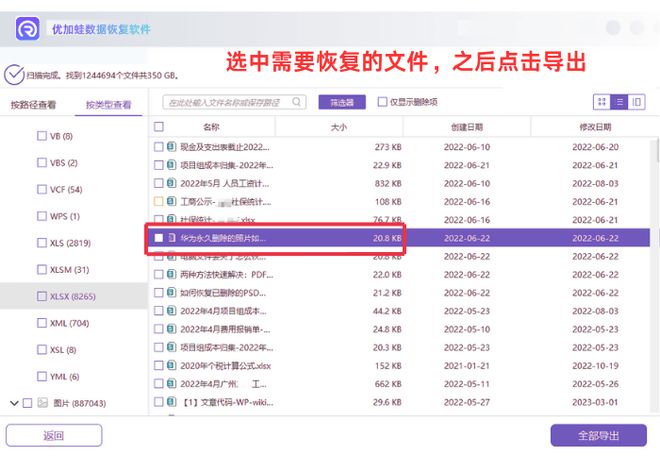Click the 2023-03-01 modified date cell
The width and height of the screenshot is (660, 472).
tap(595, 402)
